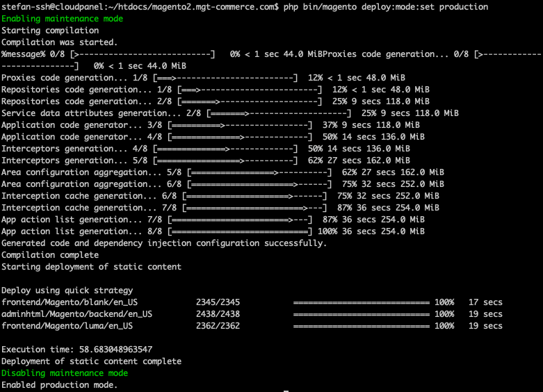Click the progress bar for frontend/Magento/luma
This screenshot has width=543, height=392.
(x=362, y=326)
